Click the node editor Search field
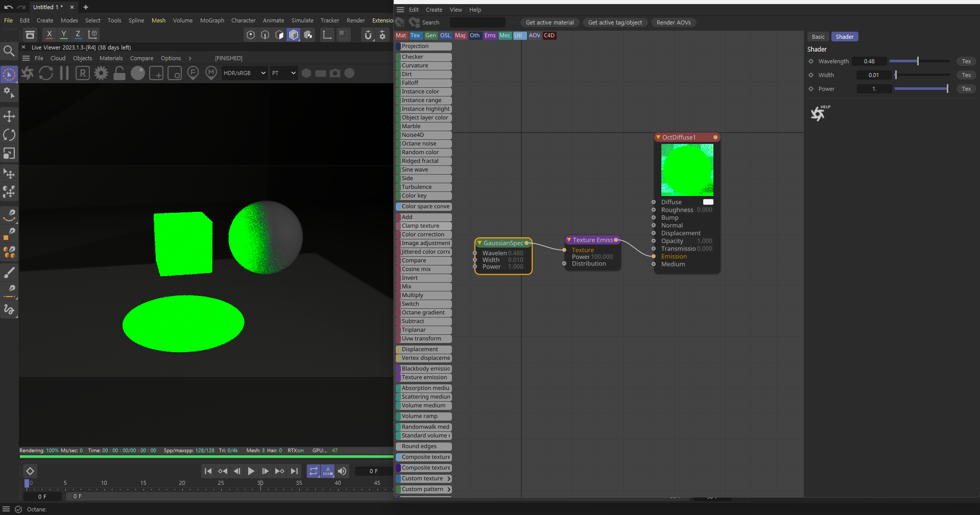Viewport: 980px width, 515px height. [x=477, y=22]
